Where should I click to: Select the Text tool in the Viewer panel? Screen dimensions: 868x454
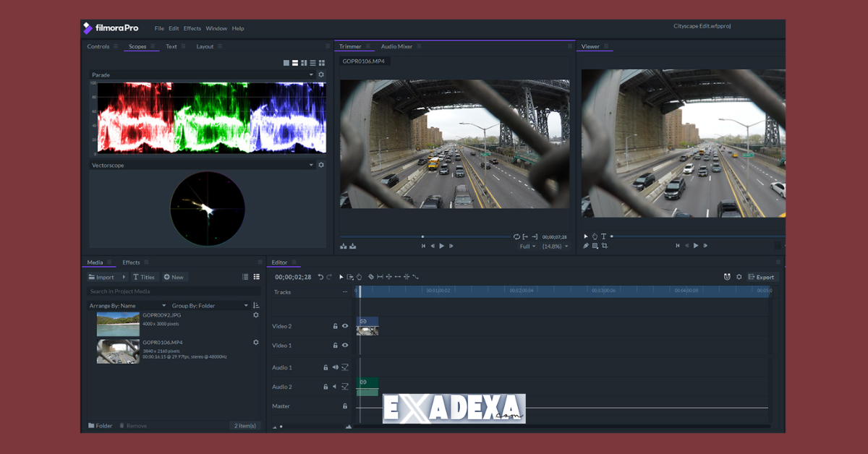point(605,236)
